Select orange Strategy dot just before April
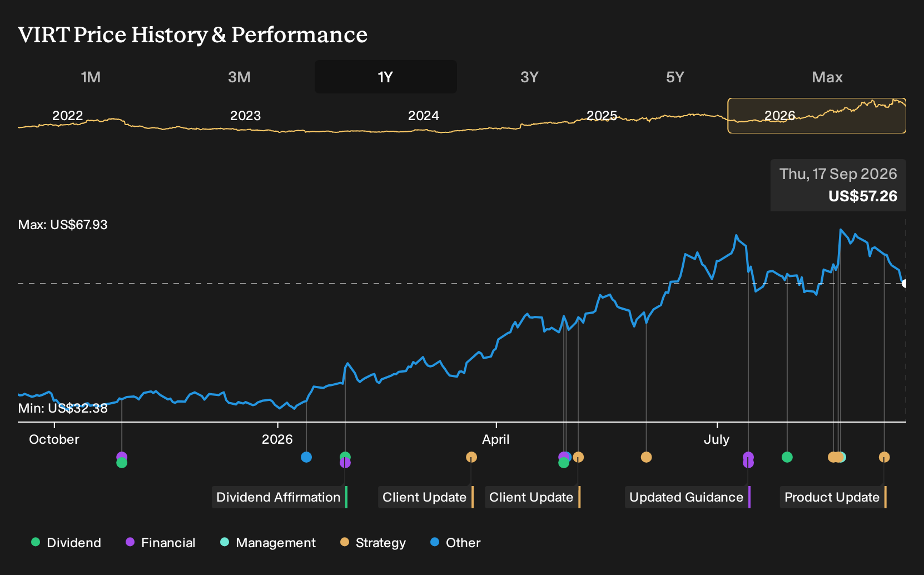The width and height of the screenshot is (924, 575). click(471, 457)
